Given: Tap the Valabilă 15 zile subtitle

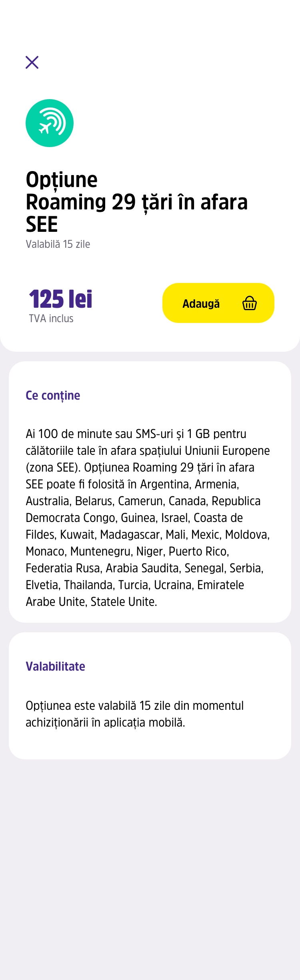Looking at the screenshot, I should (58, 244).
